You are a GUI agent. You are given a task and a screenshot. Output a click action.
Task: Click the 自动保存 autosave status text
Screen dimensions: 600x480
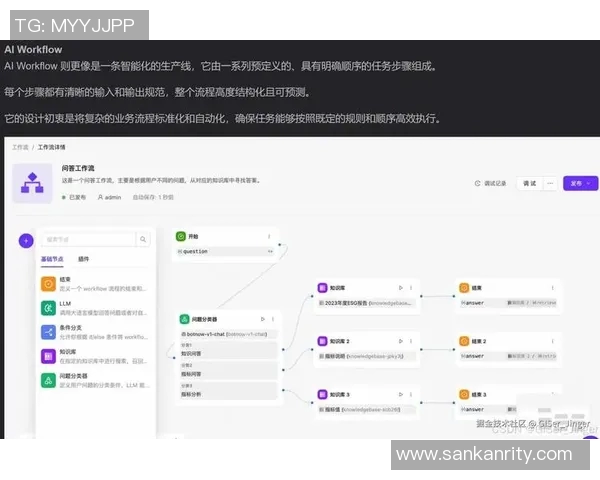(x=153, y=197)
